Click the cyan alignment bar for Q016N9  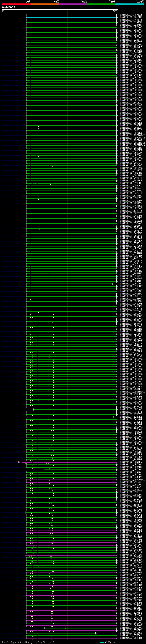click(71, 18)
